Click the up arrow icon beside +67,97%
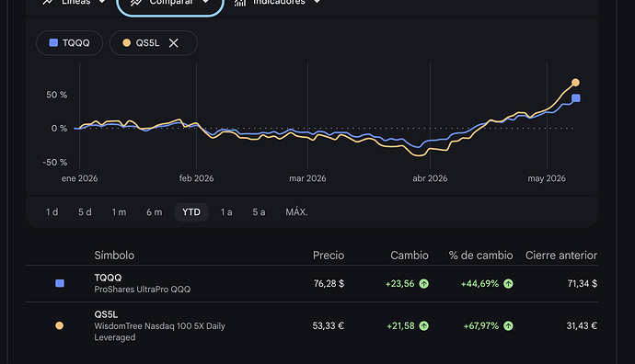 (508, 326)
